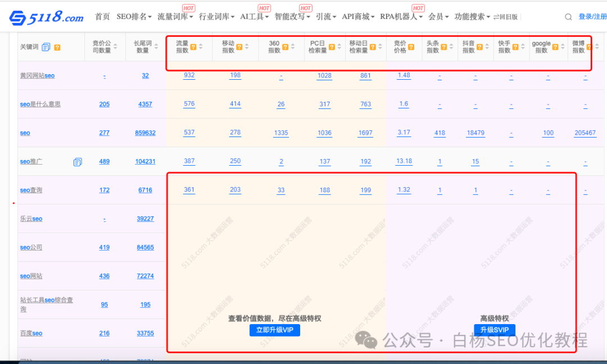Click the question mark icon beside 竞价价格
Screen dimensions: 607x364
(x=411, y=47)
